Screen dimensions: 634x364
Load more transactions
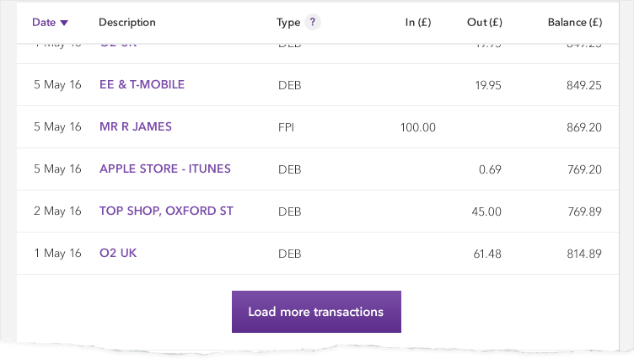(316, 312)
